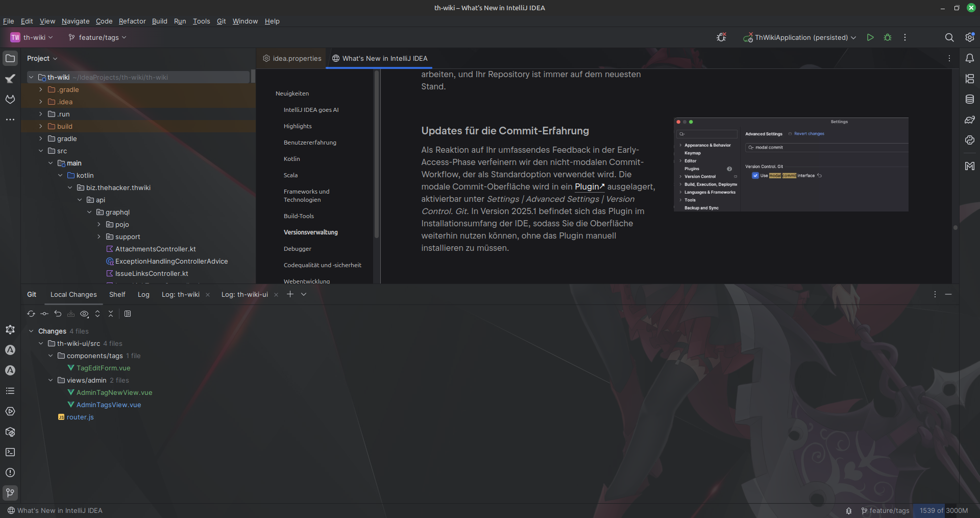Open the Git tool window icon in left stripe
The width and height of the screenshot is (980, 518).
10,493
